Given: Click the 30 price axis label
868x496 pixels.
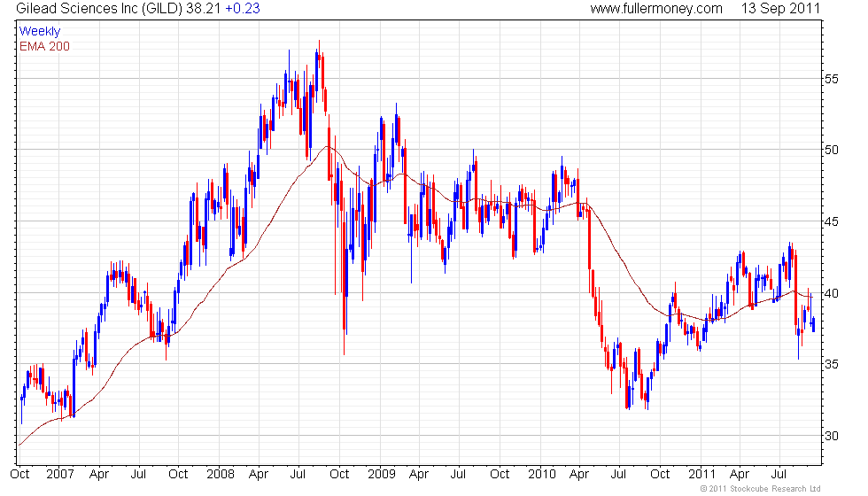Looking at the screenshot, I should click(x=831, y=436).
